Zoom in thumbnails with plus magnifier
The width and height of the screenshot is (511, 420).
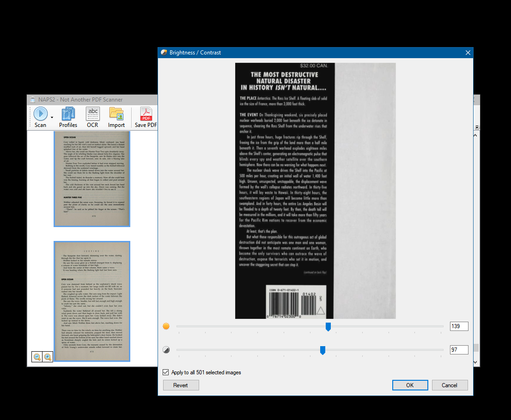click(48, 357)
